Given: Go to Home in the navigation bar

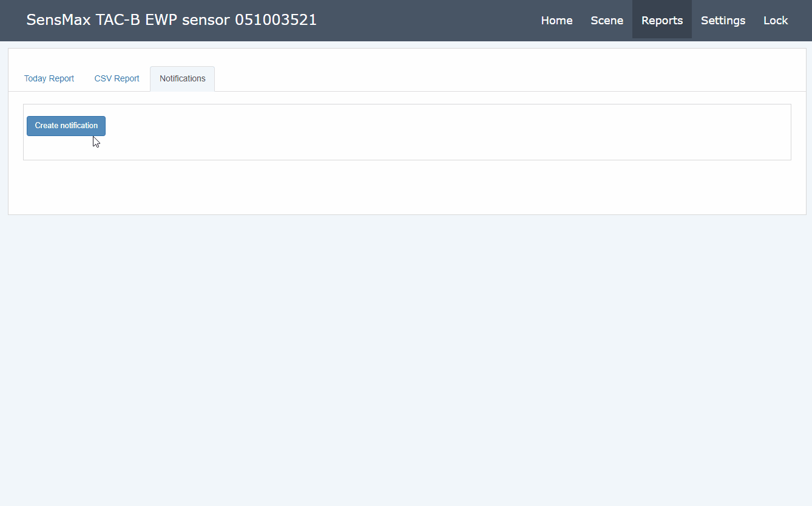Looking at the screenshot, I should pos(557,20).
